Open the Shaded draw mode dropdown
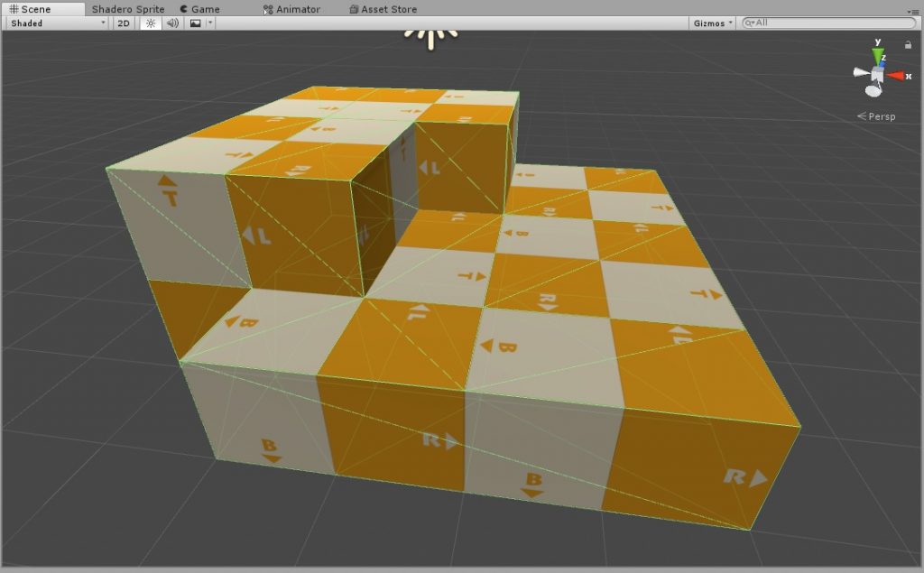This screenshot has width=924, height=573. [x=101, y=23]
